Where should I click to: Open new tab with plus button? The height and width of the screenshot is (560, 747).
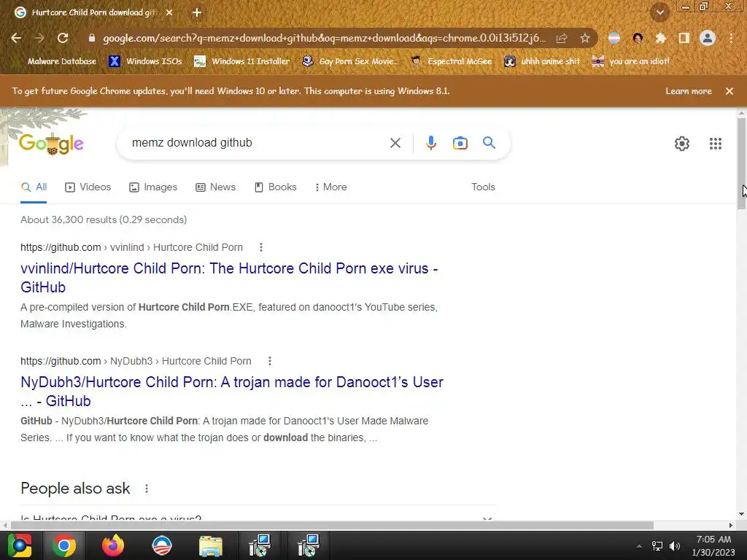point(197,12)
